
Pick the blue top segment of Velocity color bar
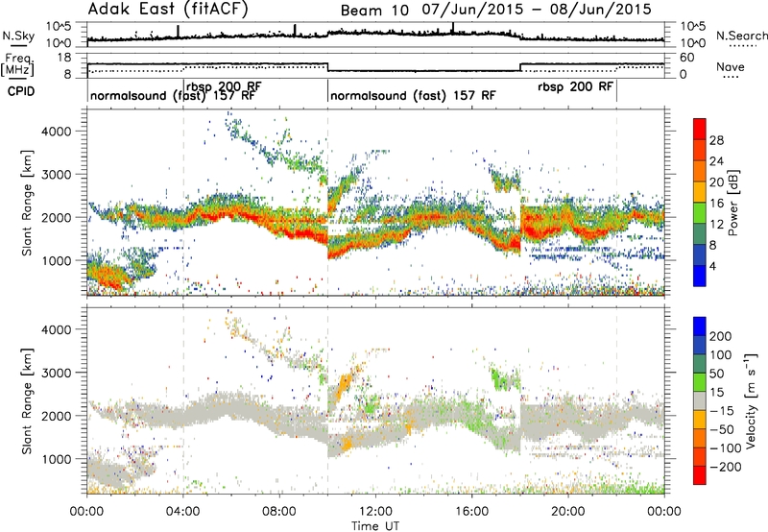point(700,326)
